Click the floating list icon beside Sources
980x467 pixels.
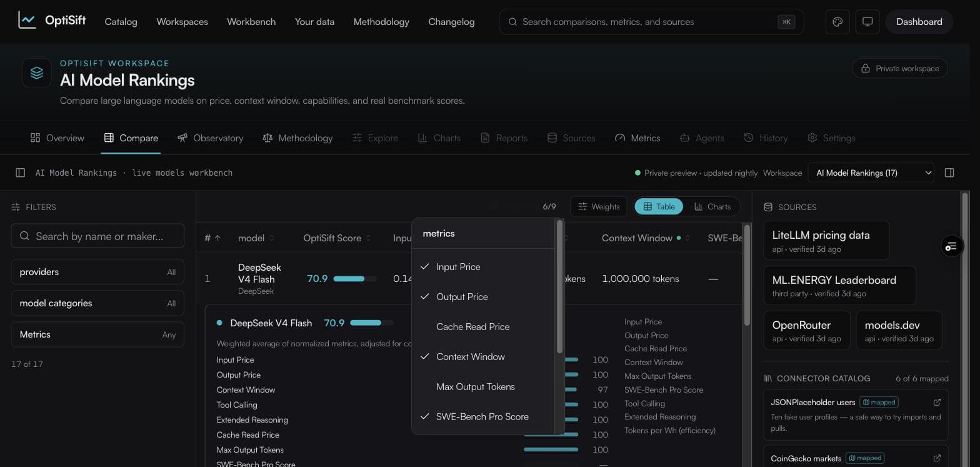951,246
